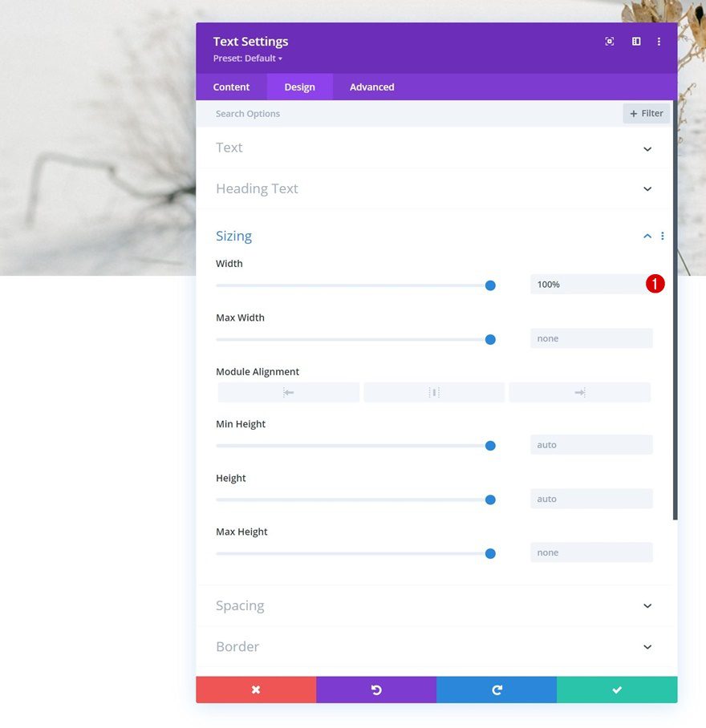Image resolution: width=706 pixels, height=728 pixels.
Task: Switch to the Advanced tab
Action: 371,87
